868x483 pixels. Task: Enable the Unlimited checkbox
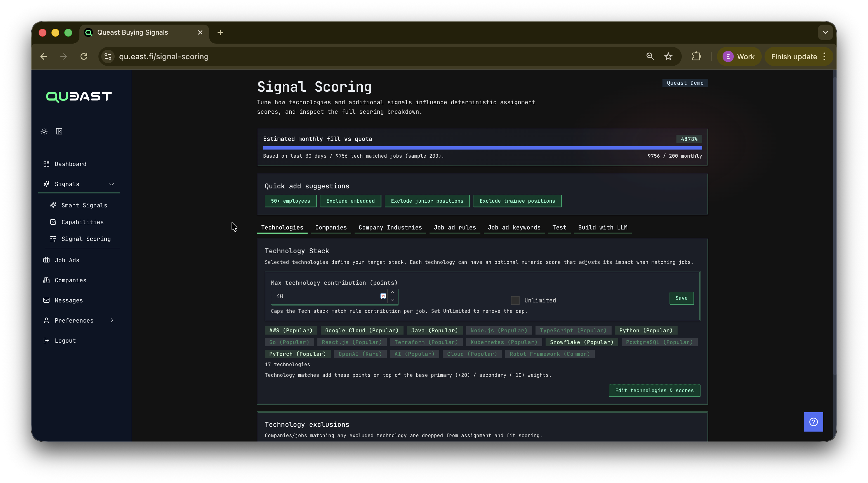point(515,300)
